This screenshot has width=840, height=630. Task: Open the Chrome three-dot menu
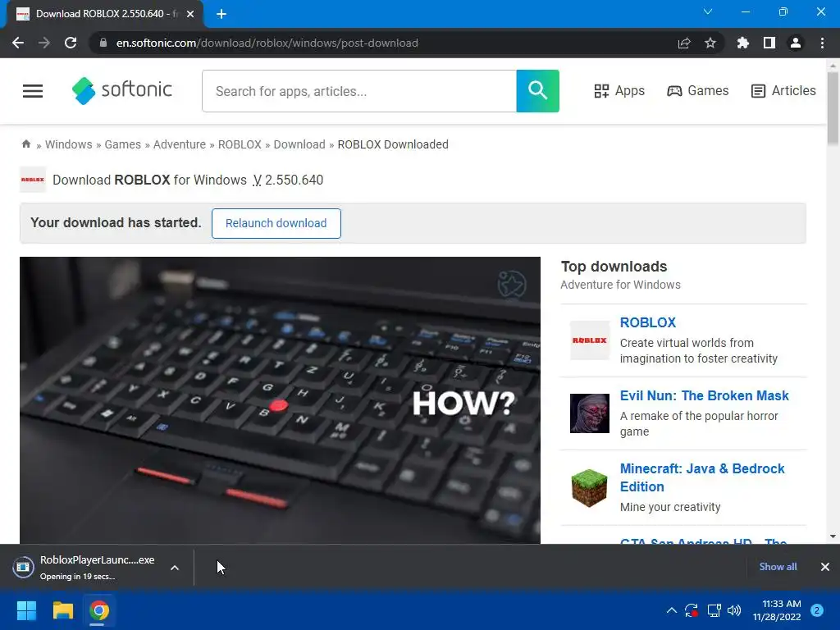pos(822,43)
